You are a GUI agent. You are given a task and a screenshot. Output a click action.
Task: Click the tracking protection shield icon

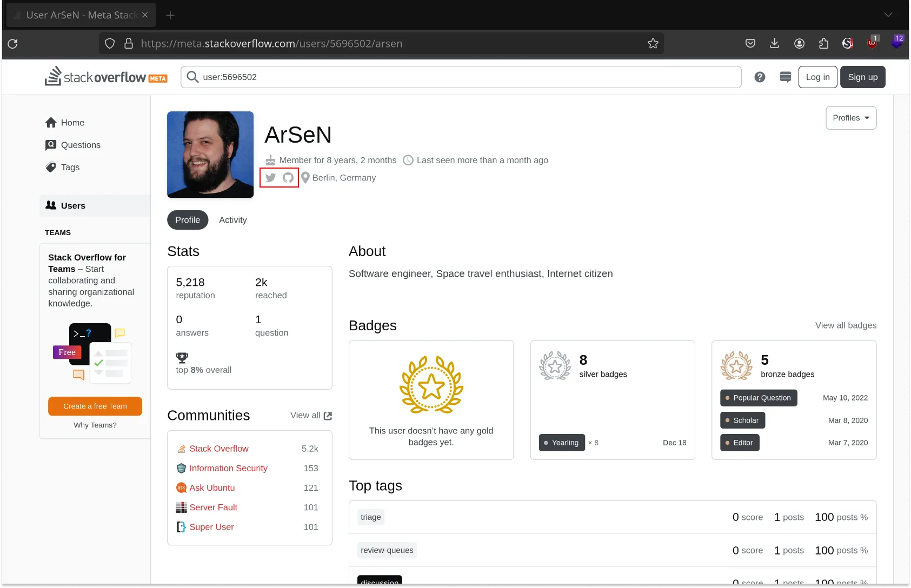point(110,44)
